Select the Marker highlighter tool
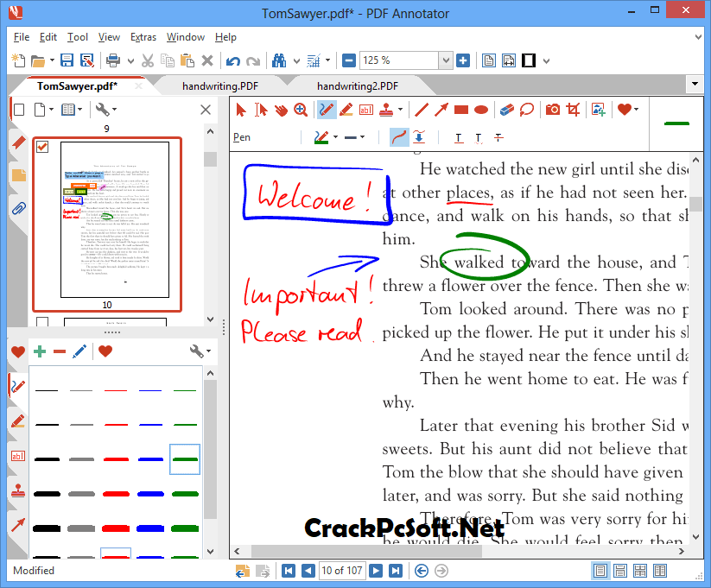The width and height of the screenshot is (711, 588). coord(346,110)
